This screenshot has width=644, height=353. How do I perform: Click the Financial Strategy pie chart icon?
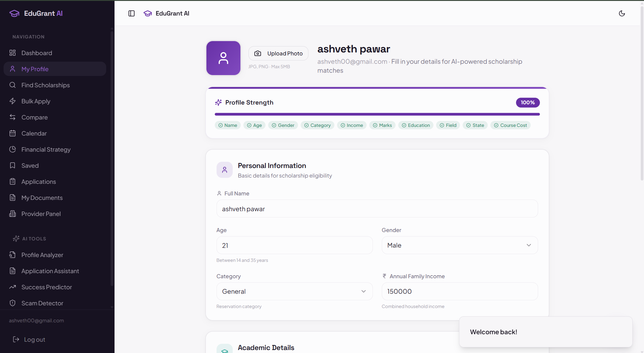coord(13,149)
